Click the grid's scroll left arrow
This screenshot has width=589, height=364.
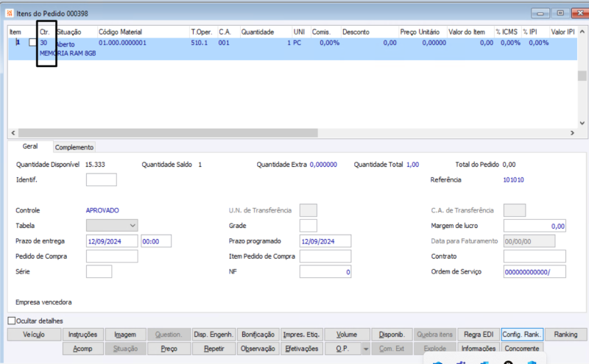click(13, 133)
